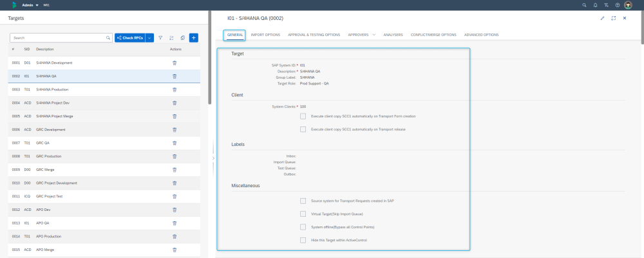Click the green app logo in header
644x258 pixels.
pyautogui.click(x=15, y=5)
